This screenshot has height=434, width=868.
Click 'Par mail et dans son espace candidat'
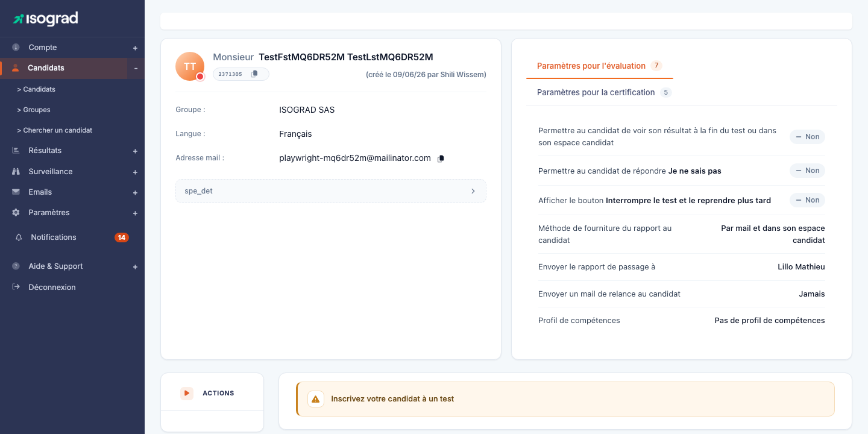coord(773,234)
